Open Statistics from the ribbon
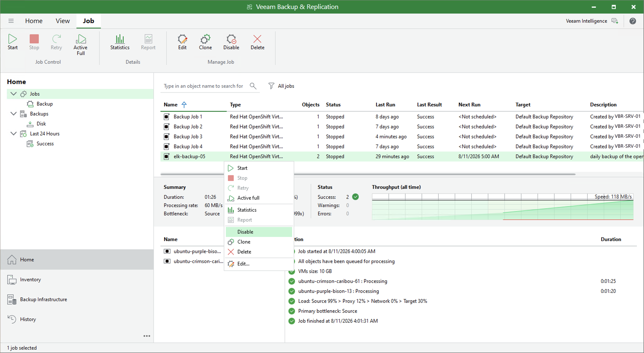The height and width of the screenshot is (353, 644). point(120,42)
